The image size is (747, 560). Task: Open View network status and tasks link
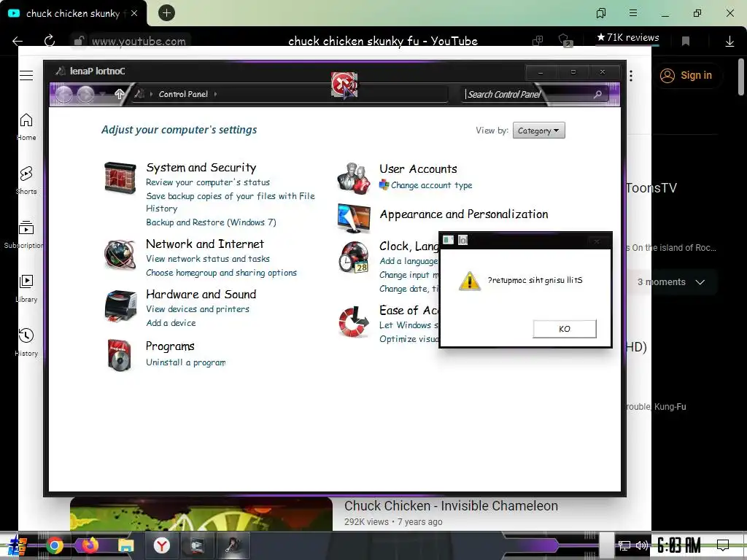[x=208, y=259]
